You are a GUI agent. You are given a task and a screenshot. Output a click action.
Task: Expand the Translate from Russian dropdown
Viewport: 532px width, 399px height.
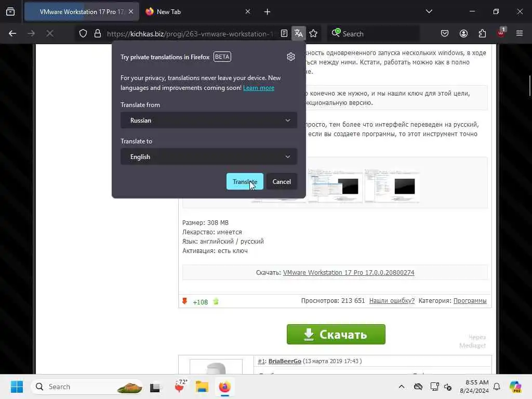(209, 121)
